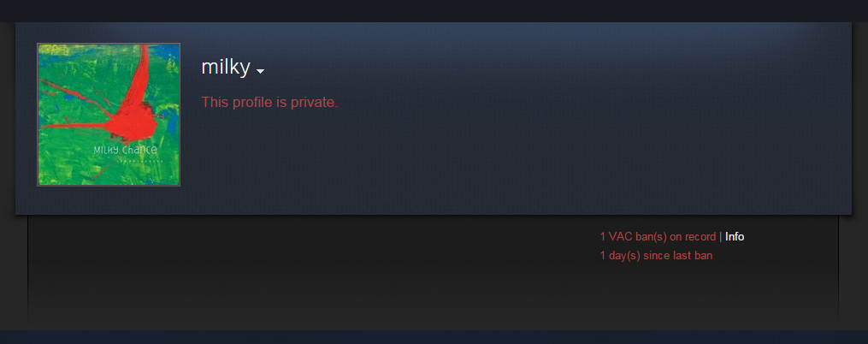
Task: Click the '1 day(s) since last ban' text
Action: tap(656, 255)
